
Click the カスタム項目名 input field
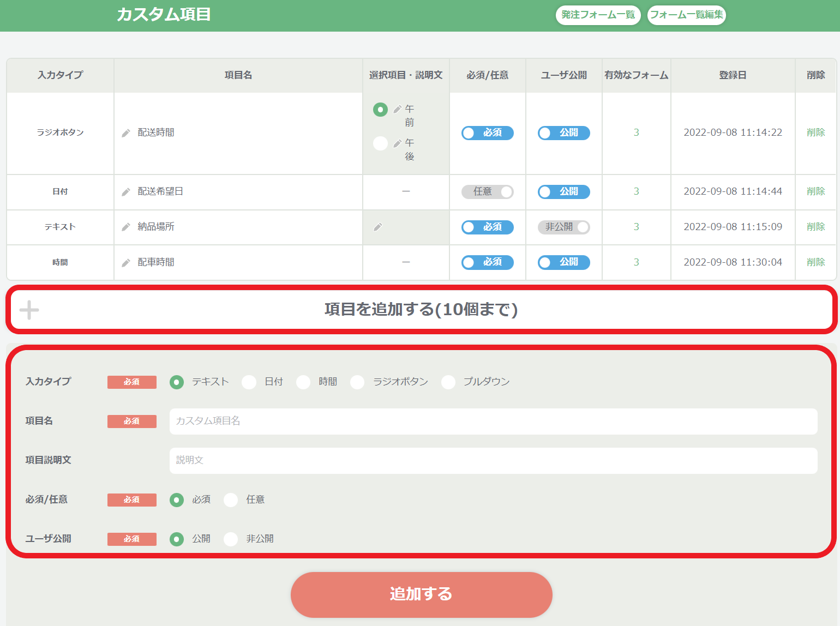[494, 422]
